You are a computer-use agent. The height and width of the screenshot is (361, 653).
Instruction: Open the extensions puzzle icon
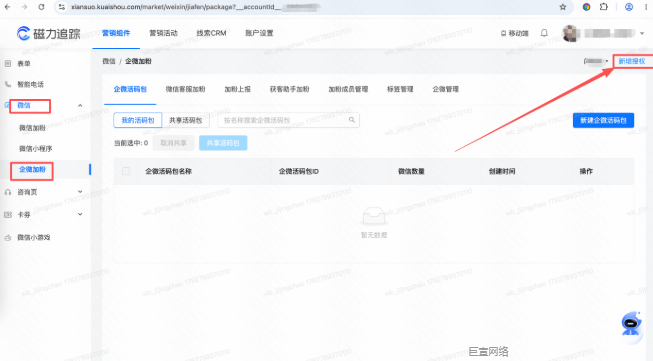[x=603, y=7]
